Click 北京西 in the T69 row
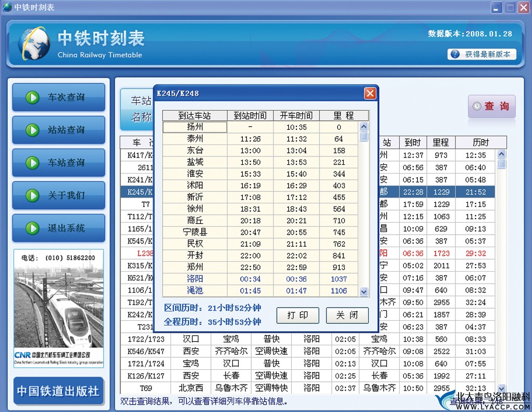 (191, 388)
